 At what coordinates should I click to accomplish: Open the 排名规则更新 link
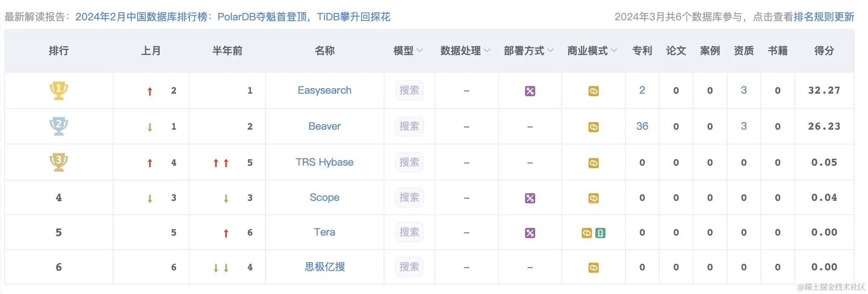[x=824, y=17]
